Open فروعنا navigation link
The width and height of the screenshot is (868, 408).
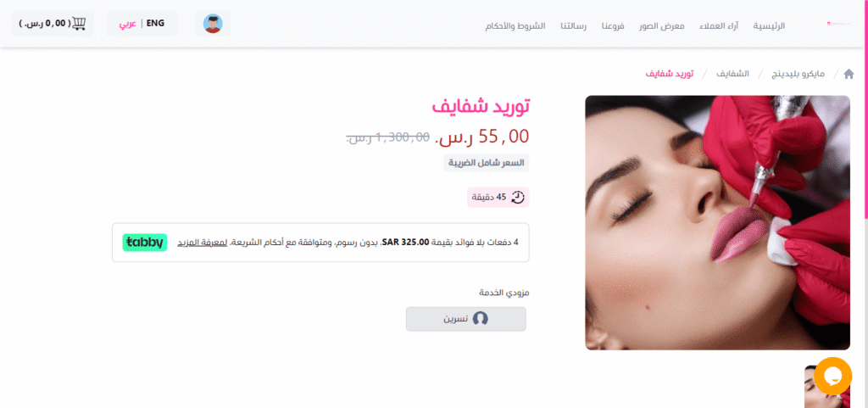[x=613, y=25]
